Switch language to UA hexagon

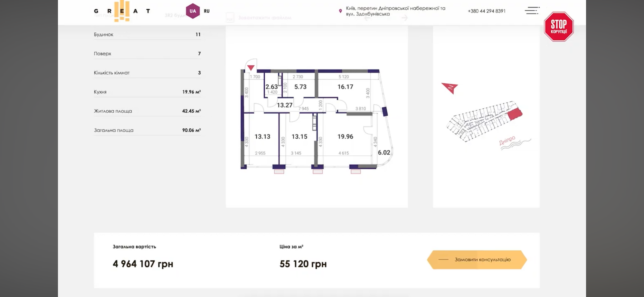coord(193,11)
